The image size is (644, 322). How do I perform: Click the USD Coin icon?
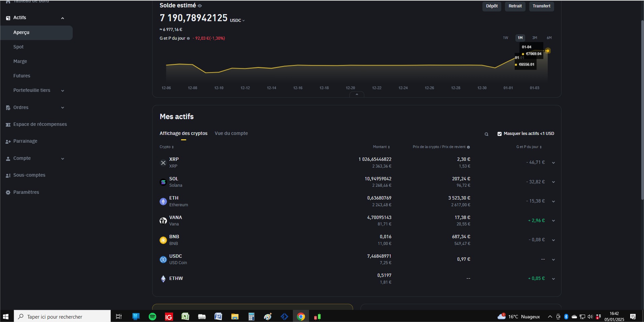[x=163, y=259]
